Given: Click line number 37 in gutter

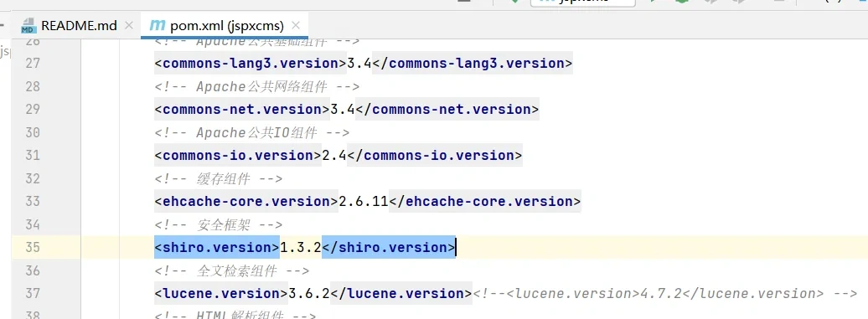Looking at the screenshot, I should pyautogui.click(x=33, y=293).
